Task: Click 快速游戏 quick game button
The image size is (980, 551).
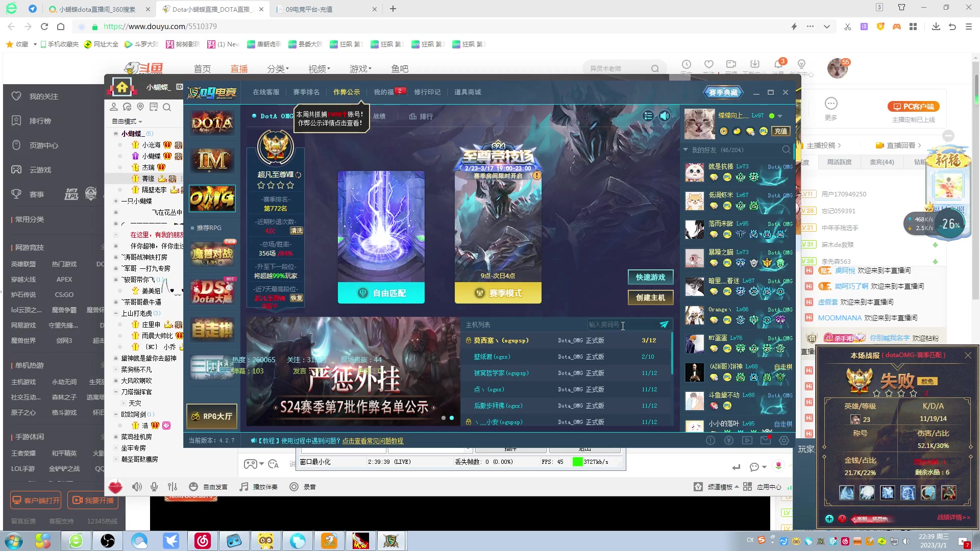Action: pyautogui.click(x=651, y=277)
